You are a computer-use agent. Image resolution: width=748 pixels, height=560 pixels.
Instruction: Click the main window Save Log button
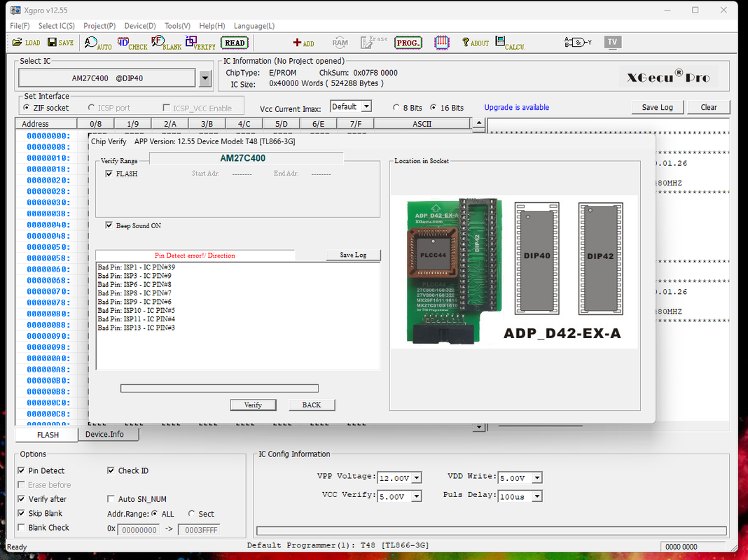[657, 107]
